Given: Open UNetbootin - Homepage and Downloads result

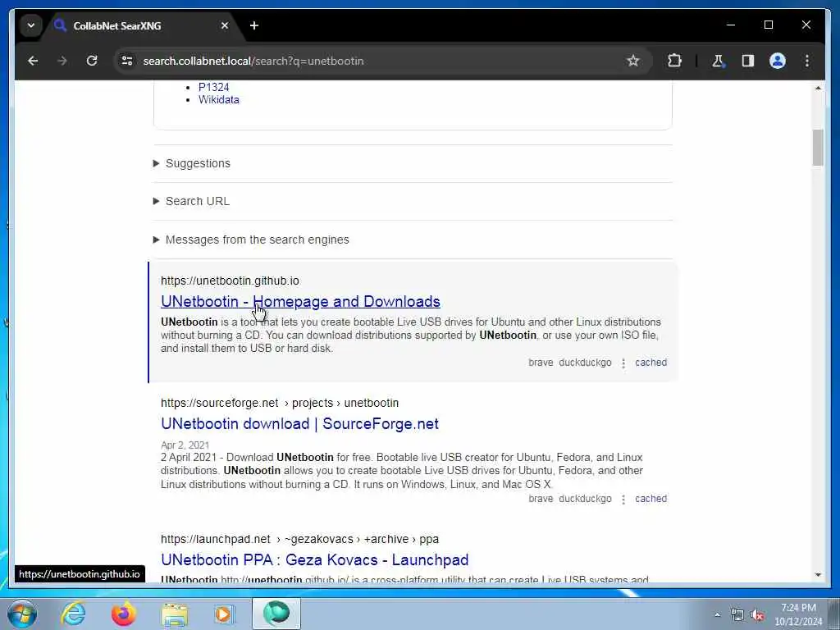Looking at the screenshot, I should [300, 301].
